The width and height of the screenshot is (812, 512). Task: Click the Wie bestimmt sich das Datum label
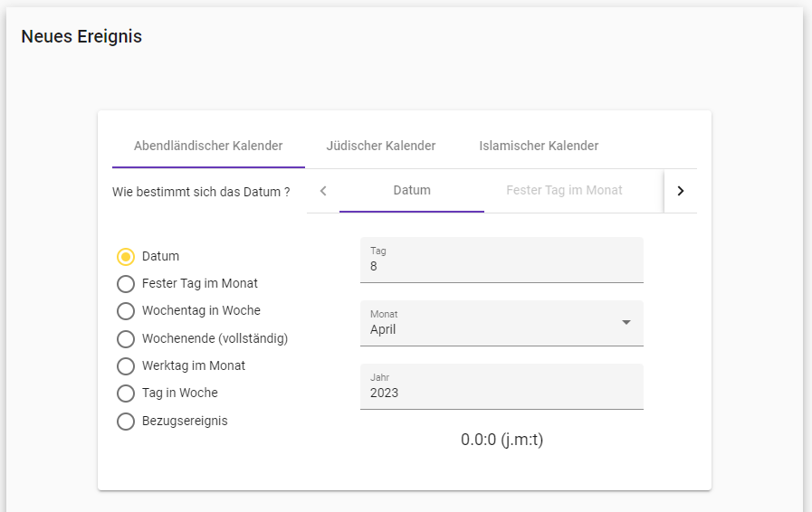point(201,192)
